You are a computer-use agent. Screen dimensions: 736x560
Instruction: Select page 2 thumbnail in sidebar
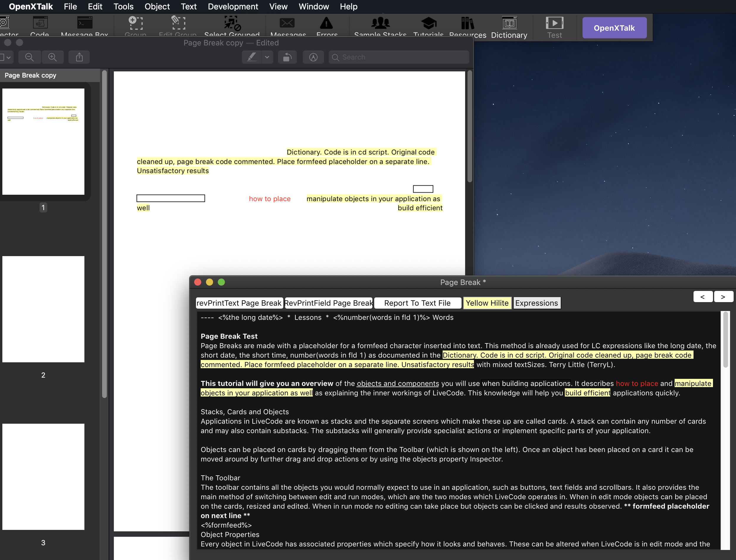(x=43, y=309)
